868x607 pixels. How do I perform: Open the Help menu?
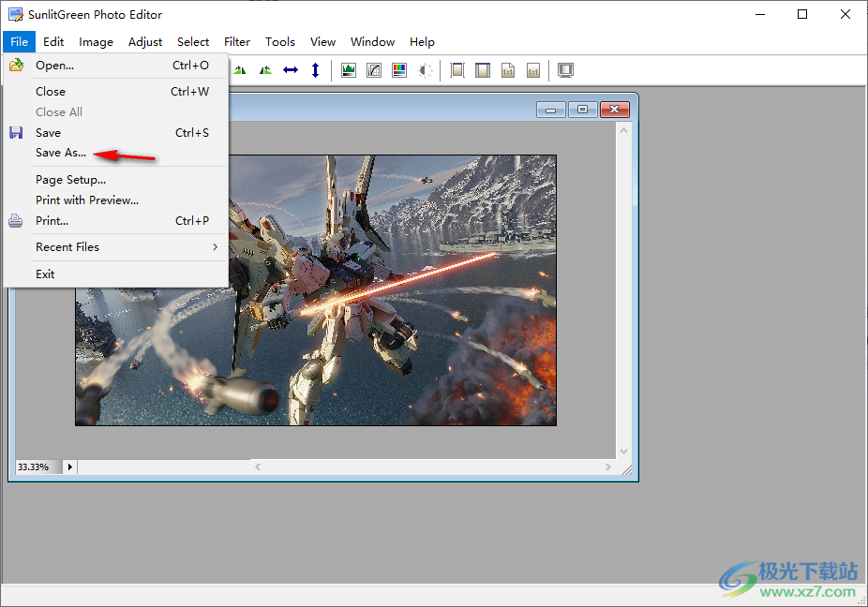click(x=422, y=42)
